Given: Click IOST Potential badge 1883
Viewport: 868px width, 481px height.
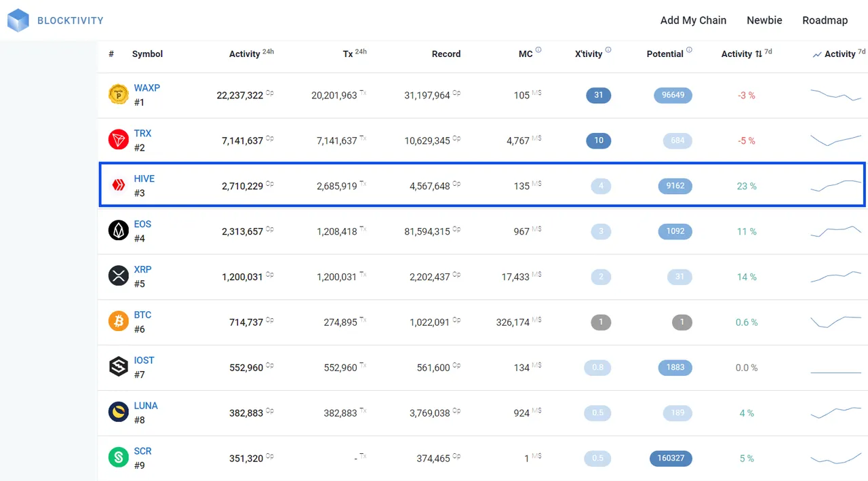Looking at the screenshot, I should click(x=675, y=368).
